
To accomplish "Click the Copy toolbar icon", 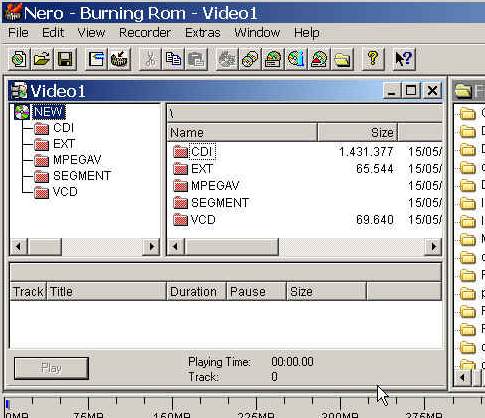I will pyautogui.click(x=173, y=59).
